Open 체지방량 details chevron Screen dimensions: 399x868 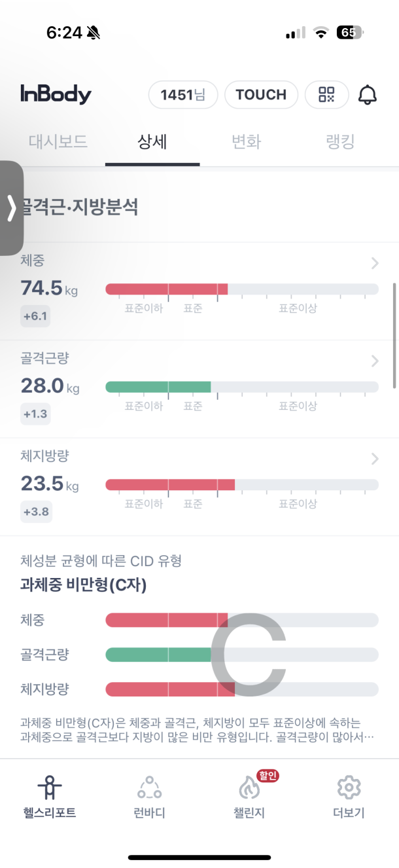tap(375, 459)
